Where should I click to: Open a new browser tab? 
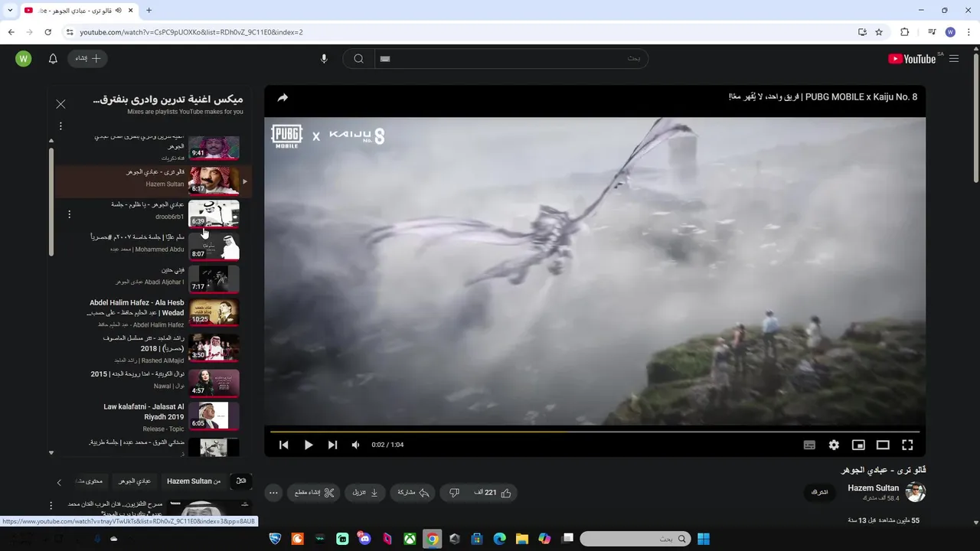[x=149, y=10]
